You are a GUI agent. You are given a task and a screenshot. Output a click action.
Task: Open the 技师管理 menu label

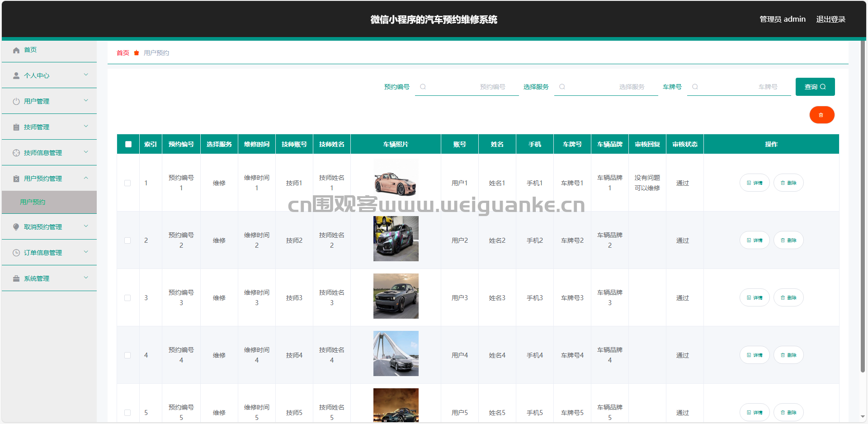37,127
